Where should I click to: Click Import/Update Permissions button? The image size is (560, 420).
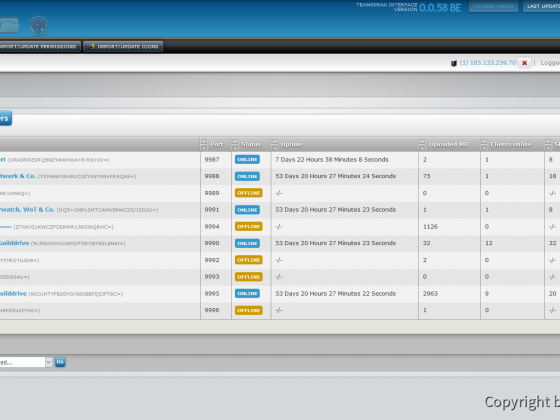click(40, 46)
